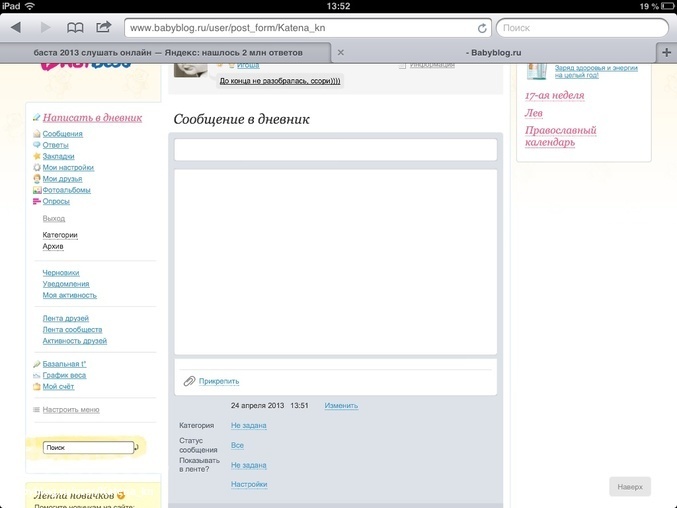
Task: Tap the Safari back arrow
Action: click(16, 28)
